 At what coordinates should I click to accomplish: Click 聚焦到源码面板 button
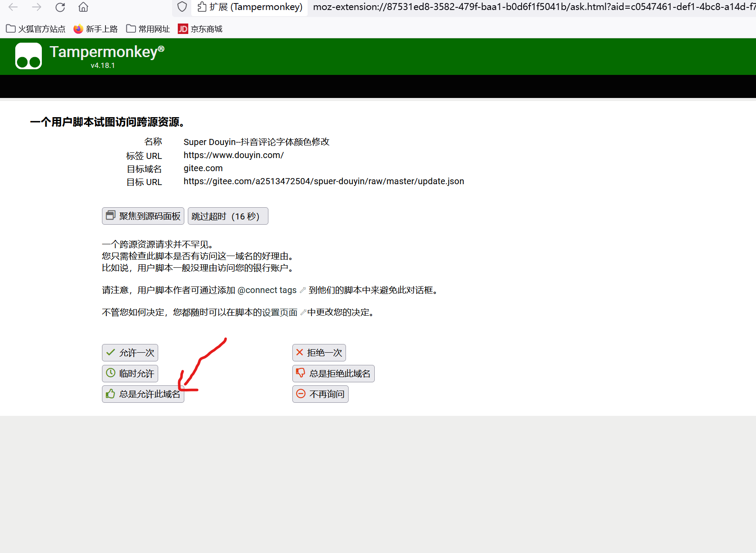coord(143,216)
